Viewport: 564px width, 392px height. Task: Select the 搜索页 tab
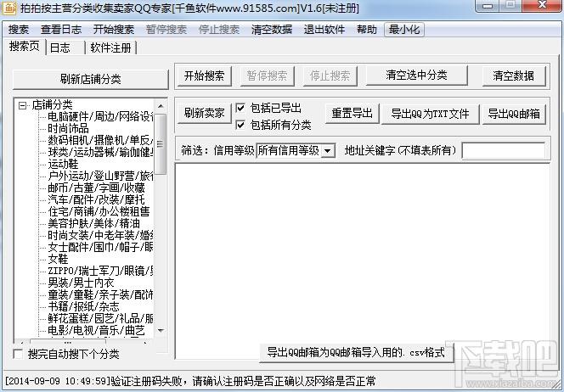24,47
